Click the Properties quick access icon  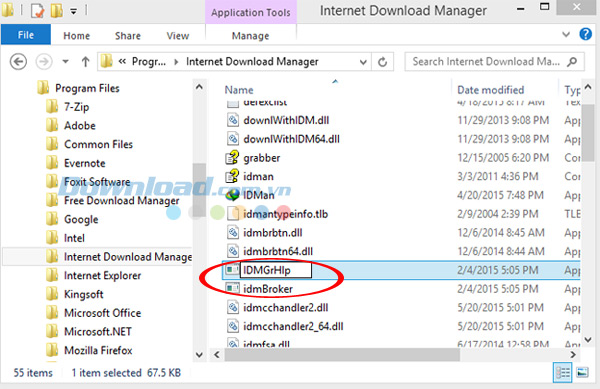37,11
